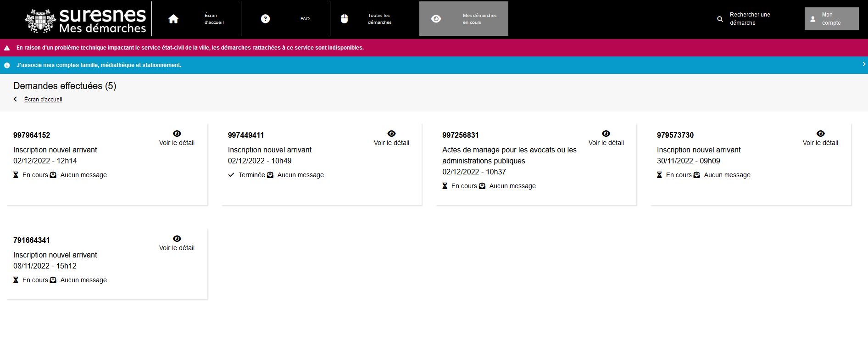Open Voir le détail for request 997449411
868x341 pixels.
(391, 143)
